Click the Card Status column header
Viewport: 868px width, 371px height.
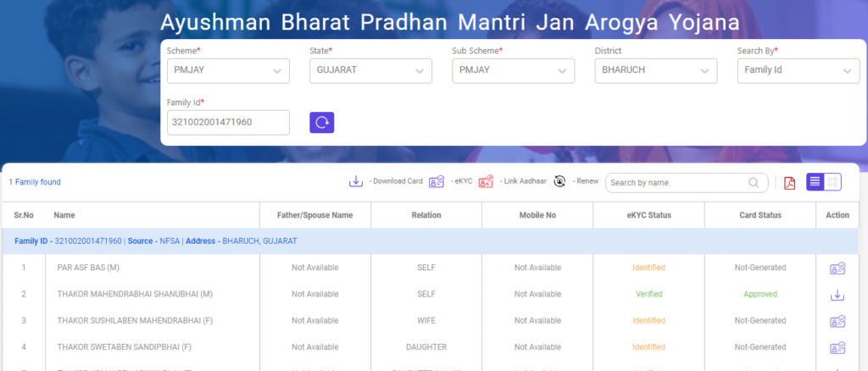(760, 215)
